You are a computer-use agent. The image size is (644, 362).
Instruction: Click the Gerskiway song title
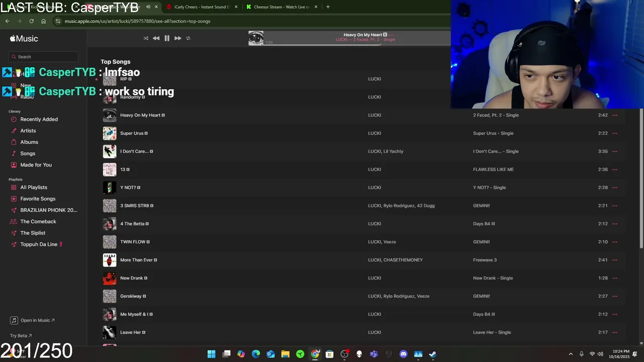click(131, 296)
